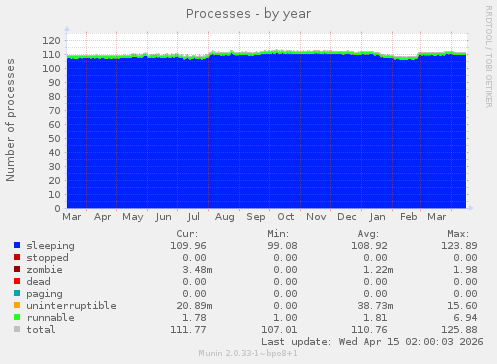
Task: Select the 'sleeping' legend label
Action: click(x=51, y=246)
